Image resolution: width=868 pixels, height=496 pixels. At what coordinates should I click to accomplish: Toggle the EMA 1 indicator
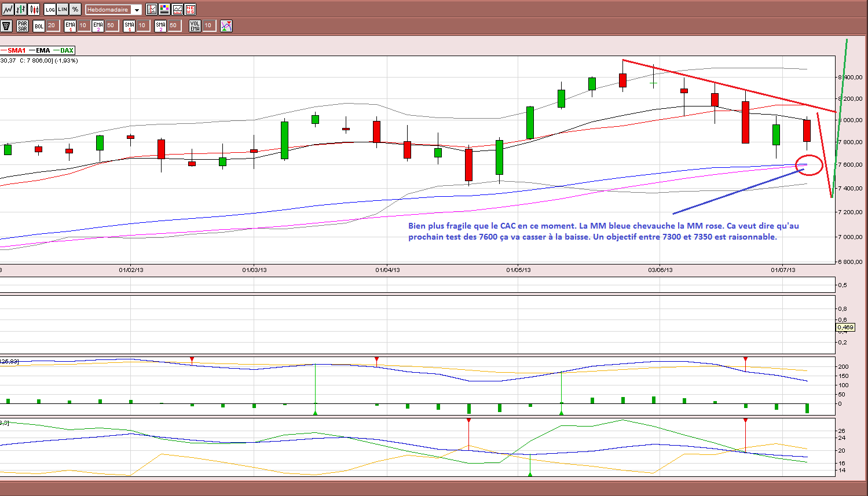pos(70,26)
